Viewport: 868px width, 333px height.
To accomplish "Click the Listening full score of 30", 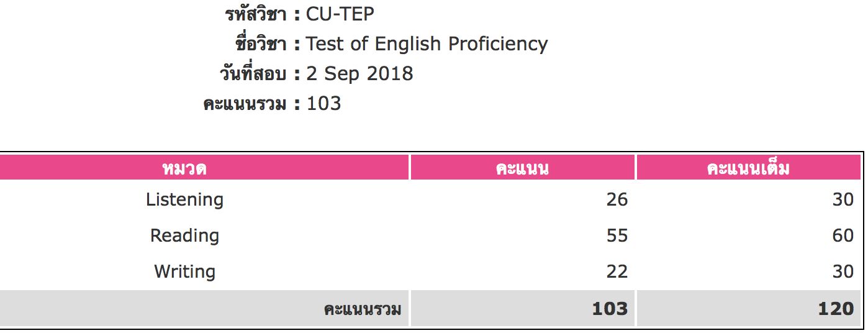I will 843,199.
